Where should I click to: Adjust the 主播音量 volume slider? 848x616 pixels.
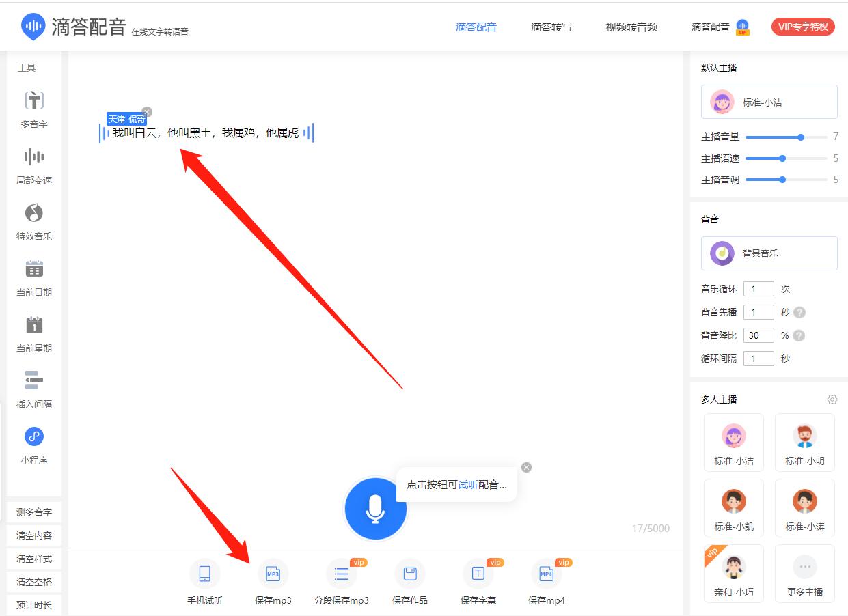pos(787,137)
